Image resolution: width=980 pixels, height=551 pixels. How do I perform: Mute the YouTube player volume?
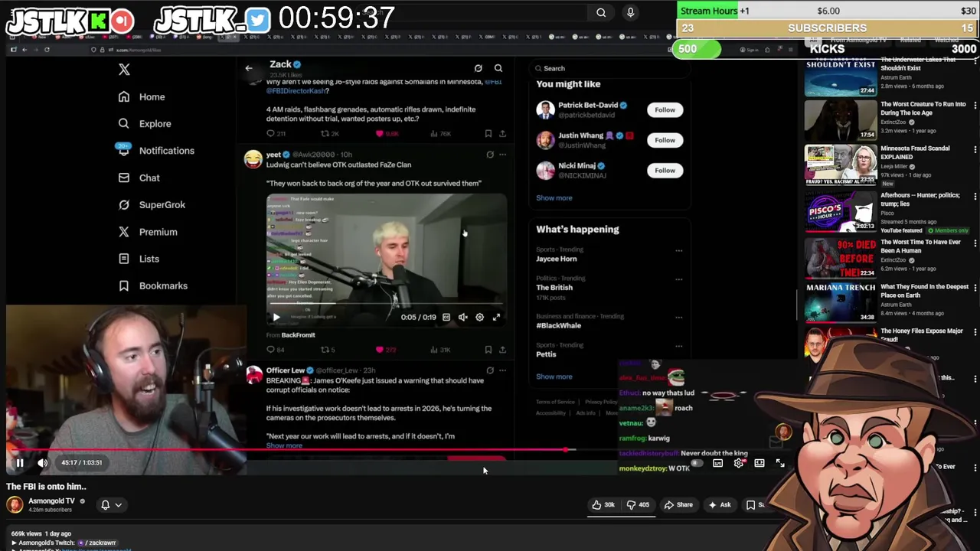[42, 462]
